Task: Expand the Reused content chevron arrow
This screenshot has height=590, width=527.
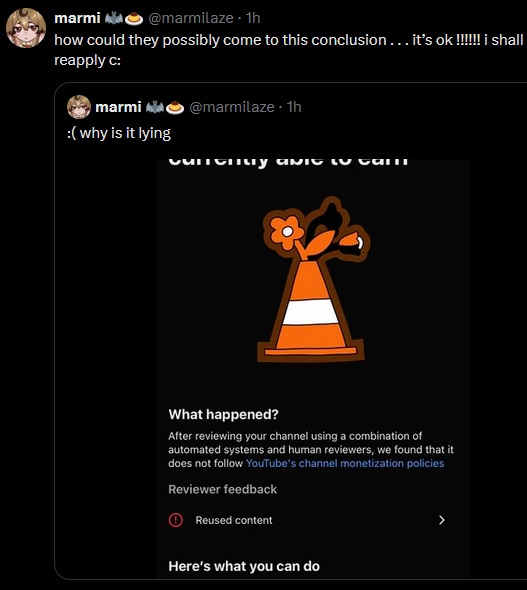Action: pos(442,520)
